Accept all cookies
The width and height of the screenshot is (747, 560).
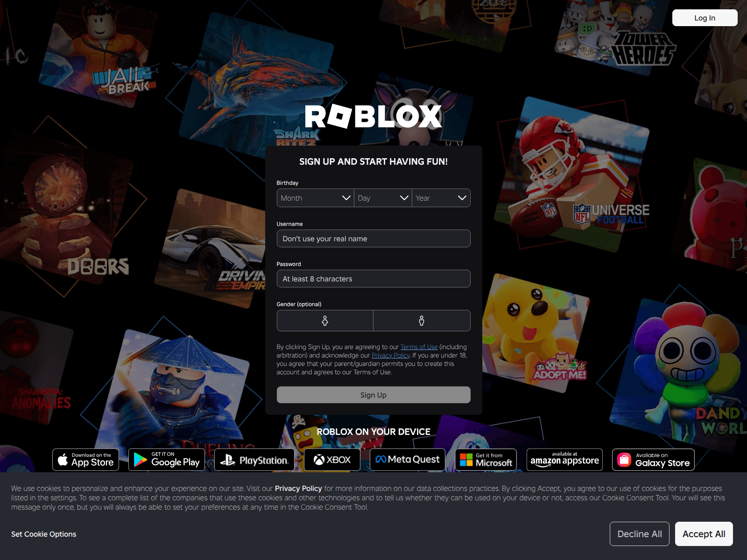[704, 534]
